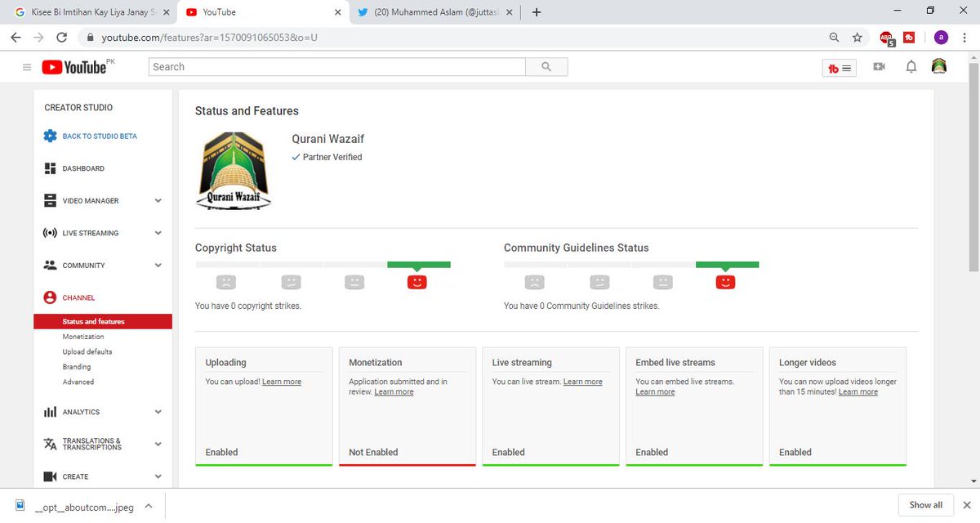Click Show all downloads button
Screen dimensions: 980x523
pyautogui.click(x=926, y=505)
